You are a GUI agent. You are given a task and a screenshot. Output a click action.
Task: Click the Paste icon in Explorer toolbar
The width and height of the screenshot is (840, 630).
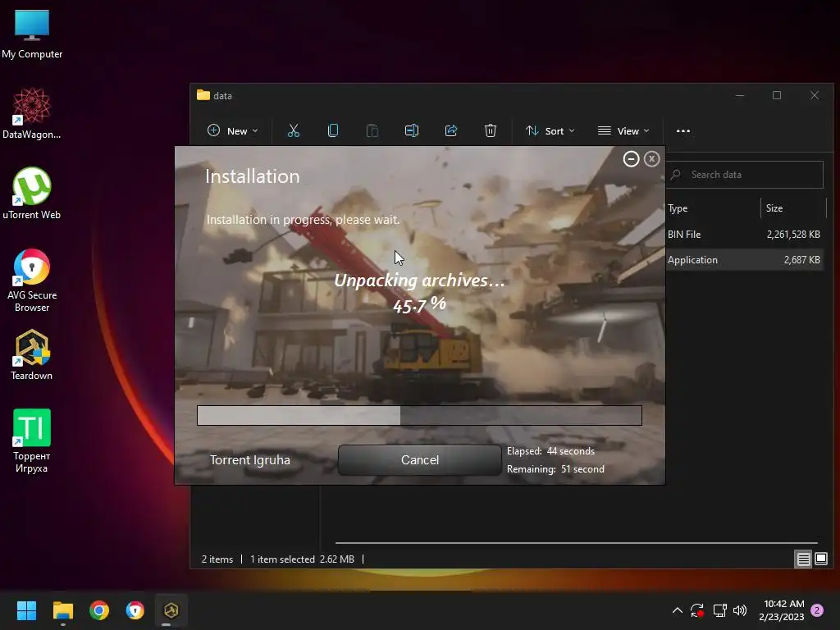[372, 130]
